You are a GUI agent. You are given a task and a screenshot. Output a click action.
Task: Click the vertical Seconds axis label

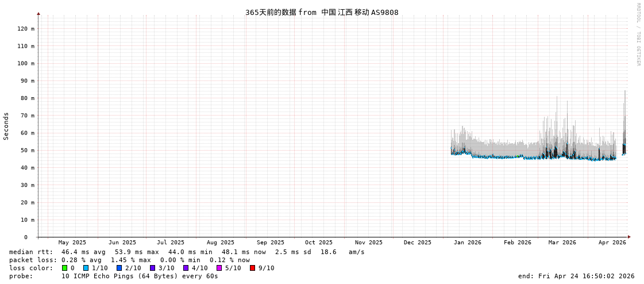click(6, 126)
